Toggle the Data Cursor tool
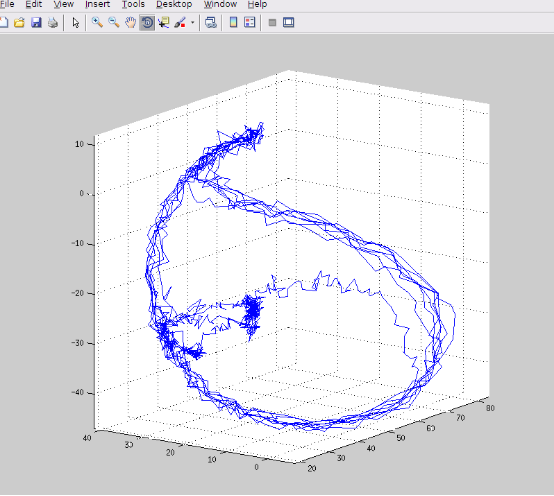The height and width of the screenshot is (496, 554). (164, 23)
